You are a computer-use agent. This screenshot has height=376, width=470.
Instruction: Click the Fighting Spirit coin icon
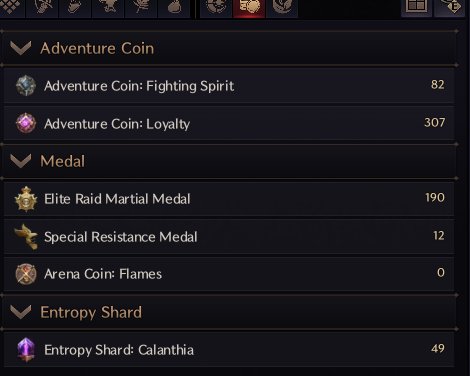26,86
